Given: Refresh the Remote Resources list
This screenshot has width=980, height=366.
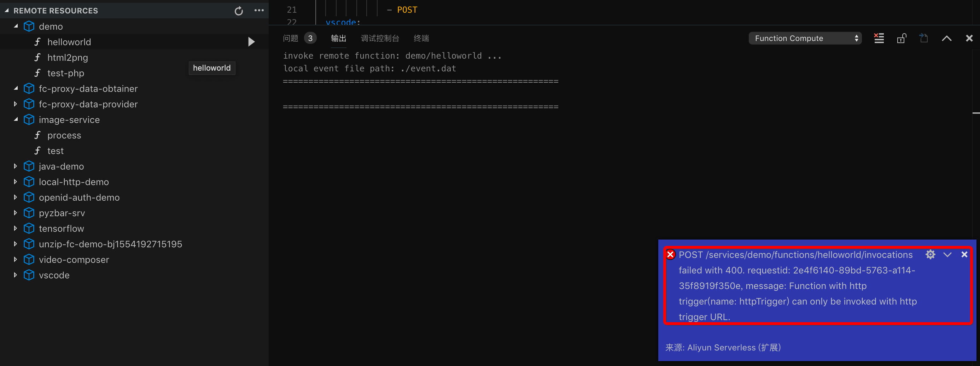Looking at the screenshot, I should tap(239, 11).
